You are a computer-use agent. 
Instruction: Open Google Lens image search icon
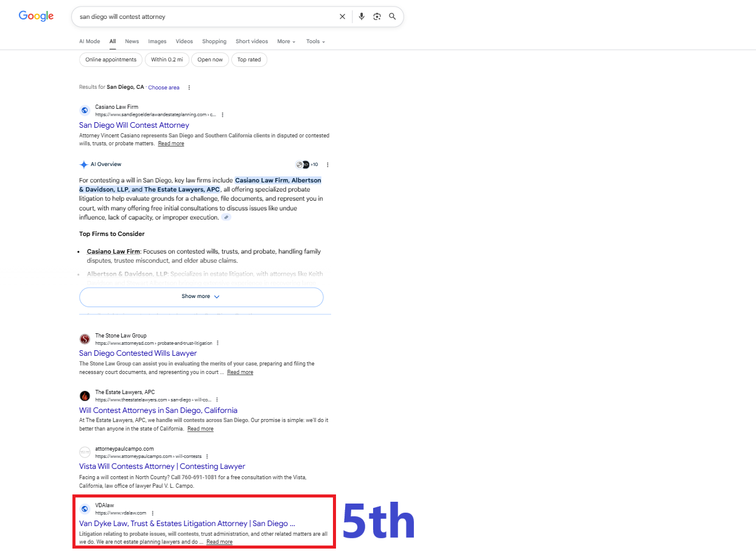377,16
